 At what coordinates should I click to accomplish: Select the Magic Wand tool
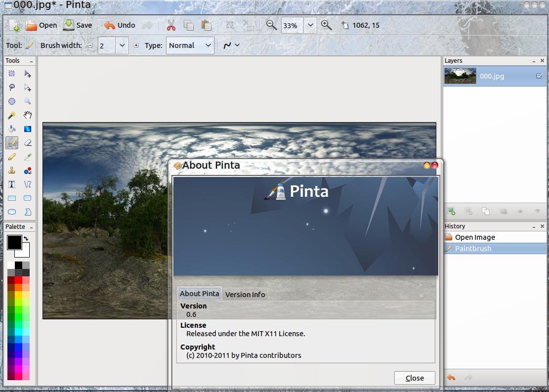pyautogui.click(x=12, y=115)
